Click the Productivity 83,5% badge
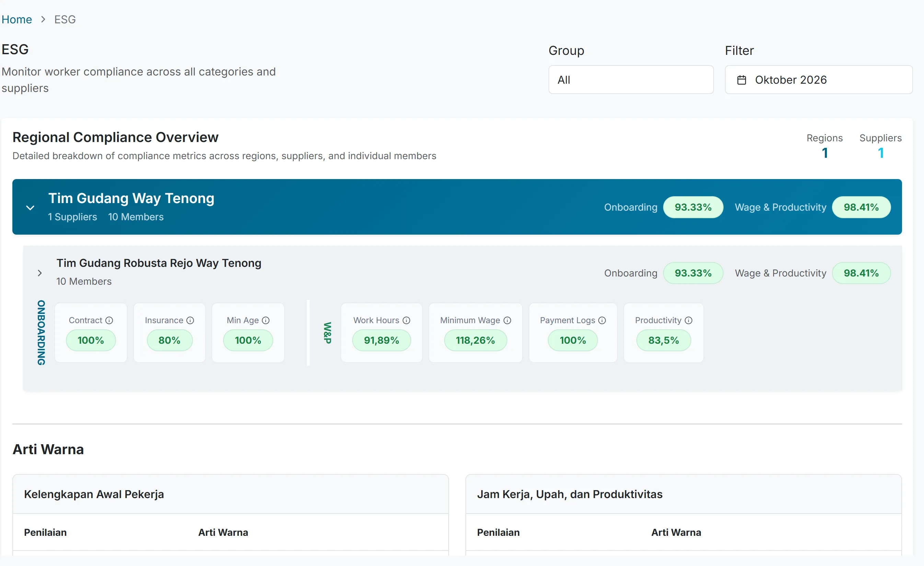 coord(663,340)
